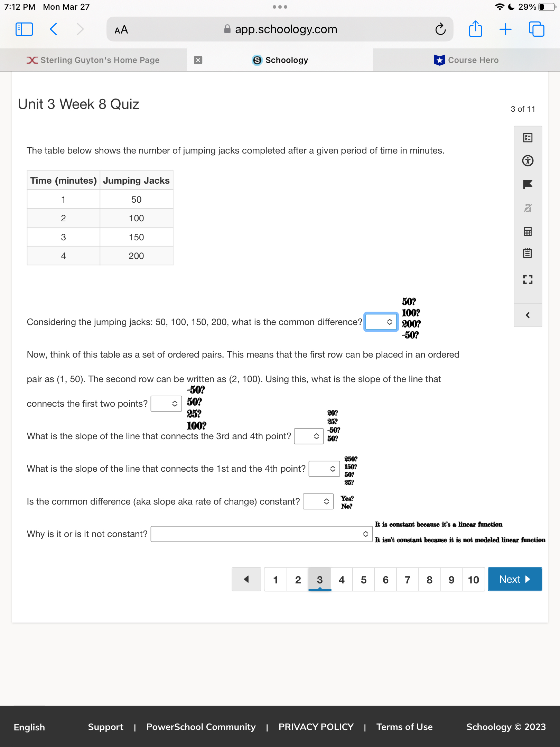Open the constant rate of change dropdown
The height and width of the screenshot is (747, 560).
click(318, 501)
